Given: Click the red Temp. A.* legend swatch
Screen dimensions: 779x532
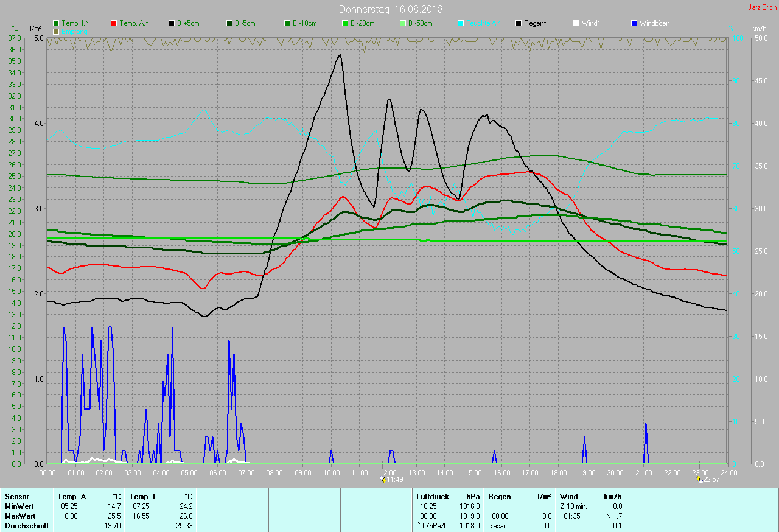Looking at the screenshot, I should [x=114, y=23].
